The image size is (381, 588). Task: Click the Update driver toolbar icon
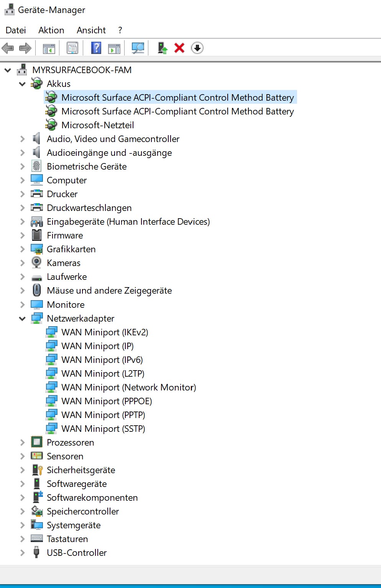[x=163, y=48]
